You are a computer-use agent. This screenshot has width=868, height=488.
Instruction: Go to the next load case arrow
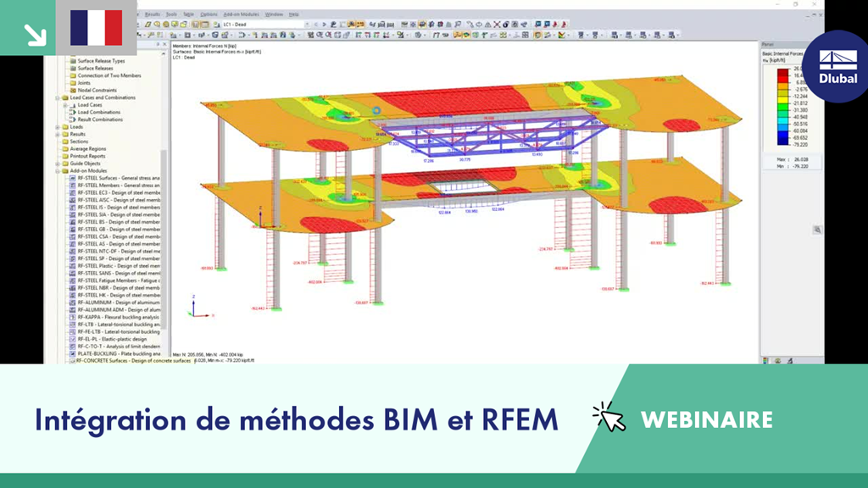(325, 25)
